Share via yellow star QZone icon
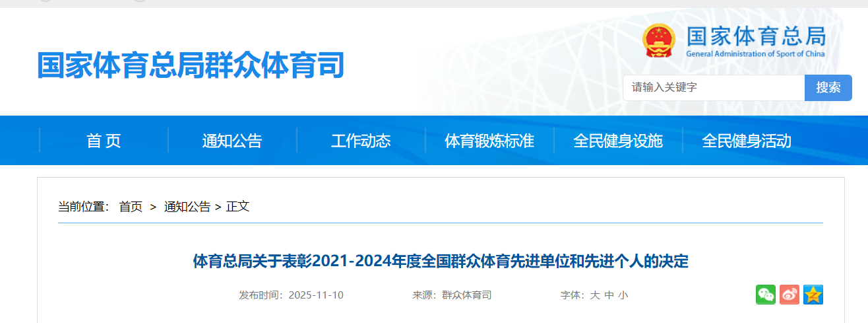Screen dimensions: 868x323 [x=813, y=295]
